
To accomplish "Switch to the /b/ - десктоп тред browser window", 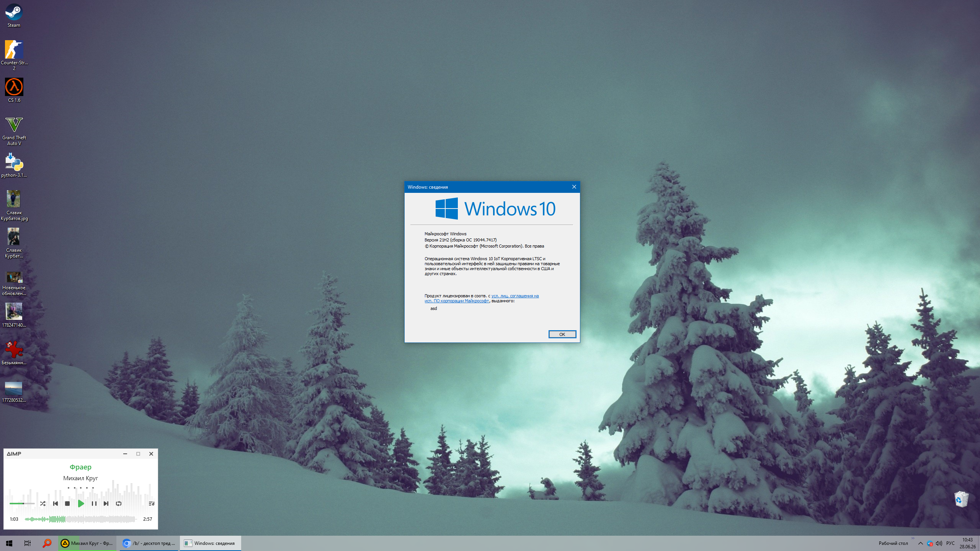I will tap(149, 543).
